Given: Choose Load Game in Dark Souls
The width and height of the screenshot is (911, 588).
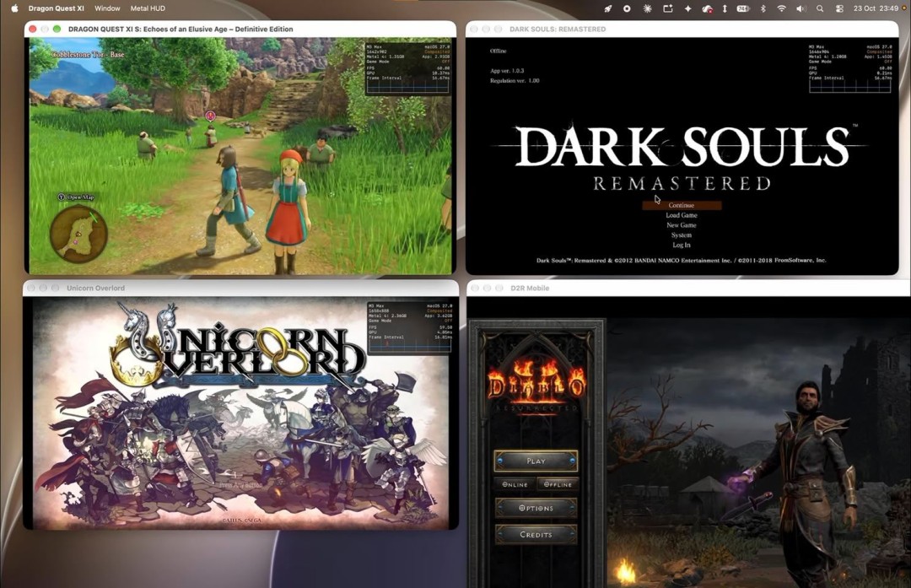Looking at the screenshot, I should pos(682,215).
